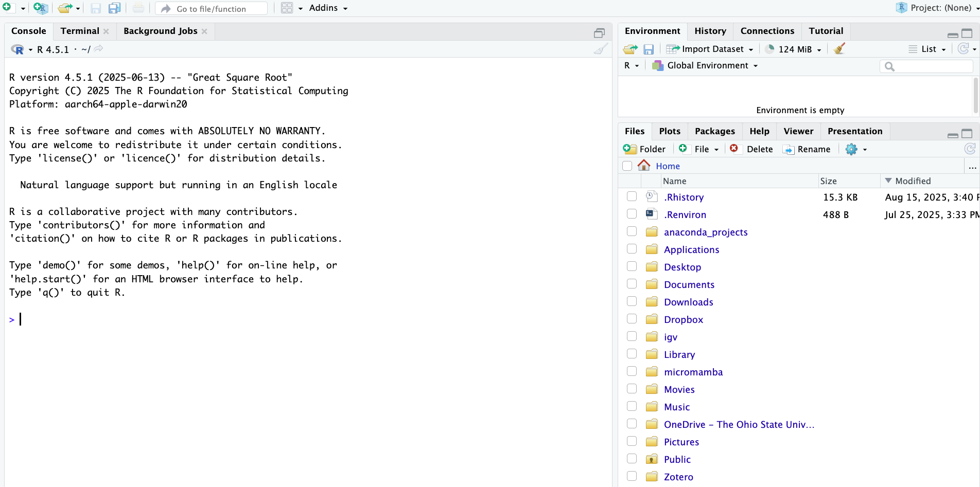Click the Home directory house icon
This screenshot has height=487, width=980.
pos(644,166)
